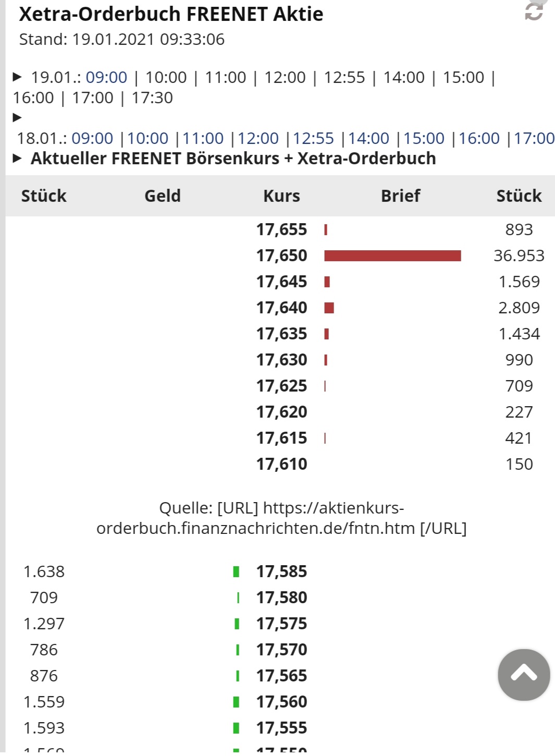The image size is (555, 756).
Task: Click the finanznachrichten.de source URL
Action: [281, 518]
